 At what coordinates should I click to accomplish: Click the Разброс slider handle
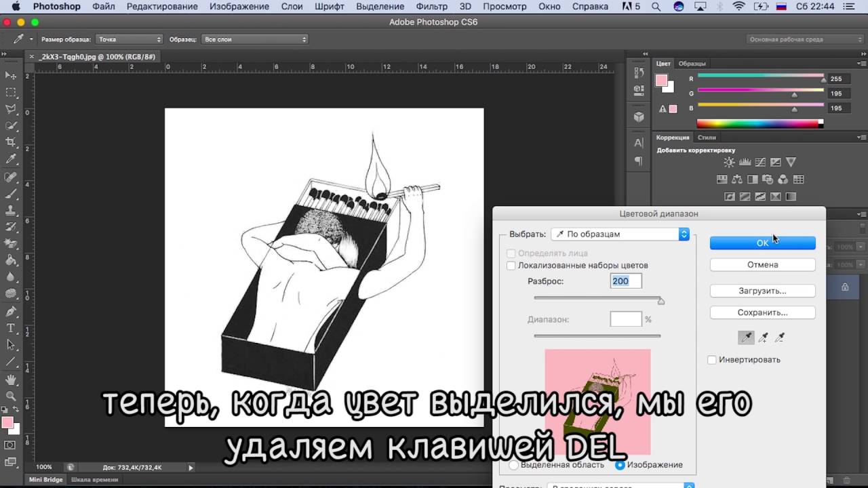661,301
